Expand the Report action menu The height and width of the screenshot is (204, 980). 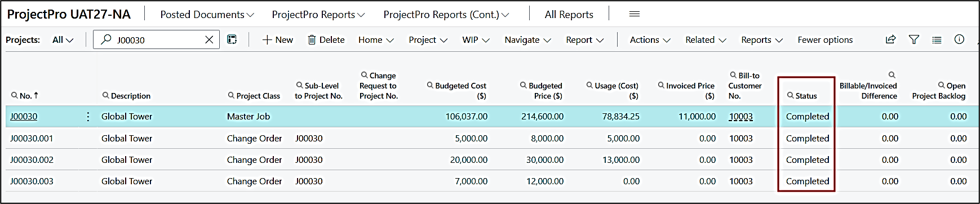(x=585, y=39)
